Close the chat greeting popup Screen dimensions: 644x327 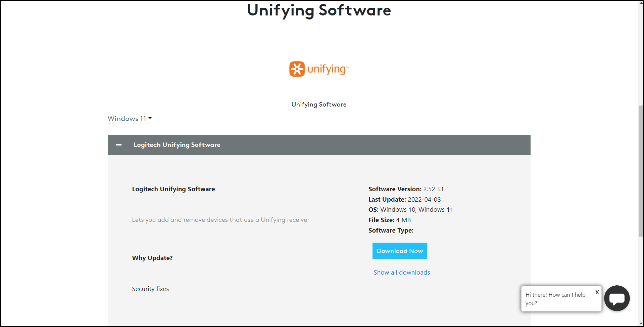tap(597, 292)
